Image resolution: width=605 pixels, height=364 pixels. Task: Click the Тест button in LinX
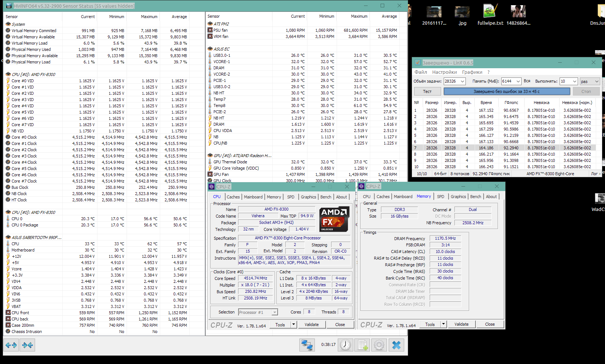[x=427, y=91]
